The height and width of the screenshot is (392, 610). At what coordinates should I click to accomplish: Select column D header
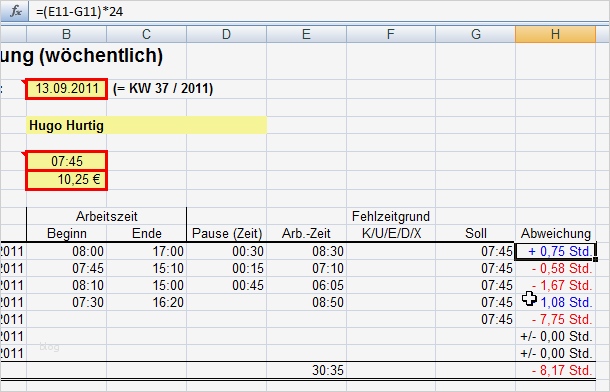click(226, 34)
